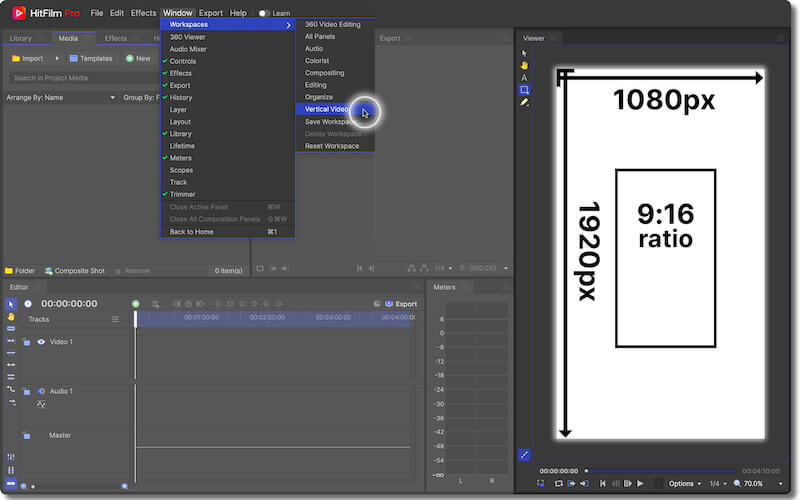Viewport: 800px width, 500px height.
Task: Toggle visibility eye of Video 1 track
Action: 41,342
